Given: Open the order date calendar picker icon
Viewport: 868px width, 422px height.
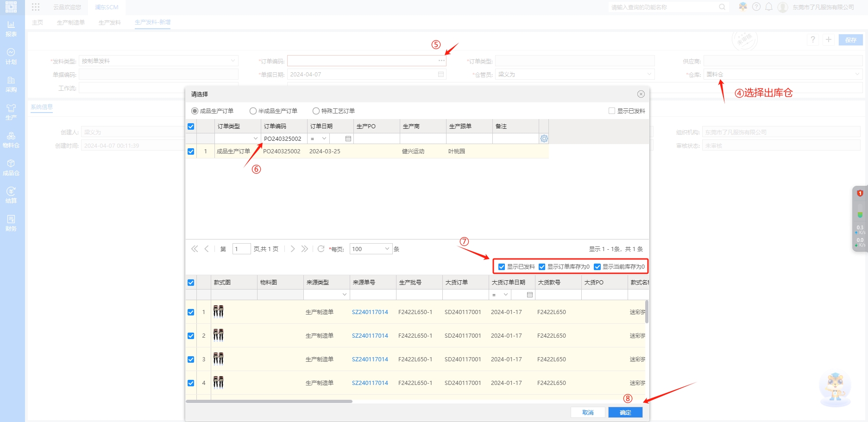Looking at the screenshot, I should tap(348, 139).
